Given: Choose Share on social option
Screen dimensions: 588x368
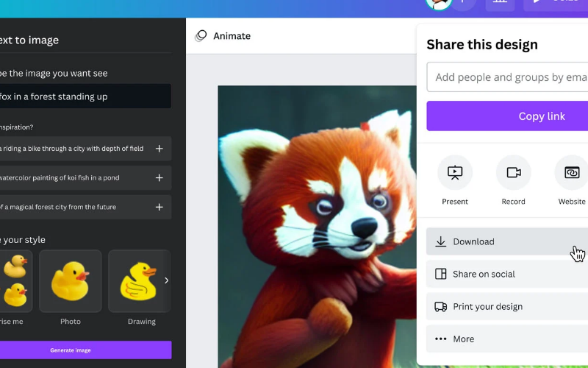Looking at the screenshot, I should coord(507,274).
